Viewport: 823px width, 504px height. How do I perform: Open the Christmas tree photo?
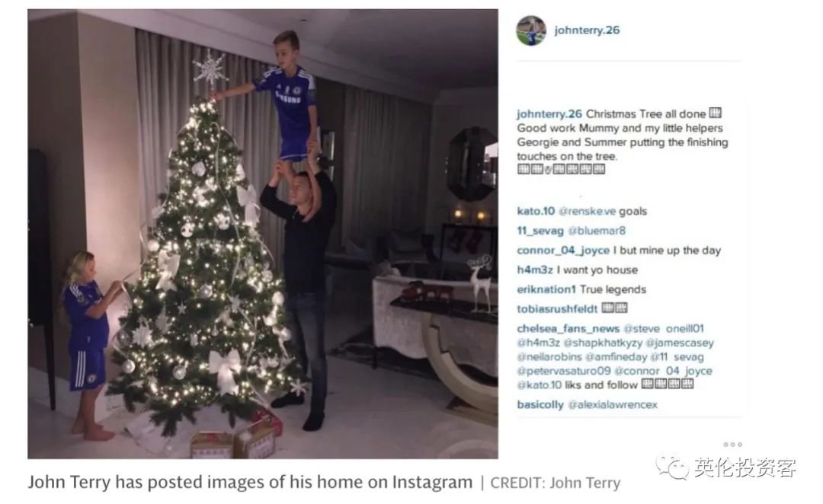[263, 234]
